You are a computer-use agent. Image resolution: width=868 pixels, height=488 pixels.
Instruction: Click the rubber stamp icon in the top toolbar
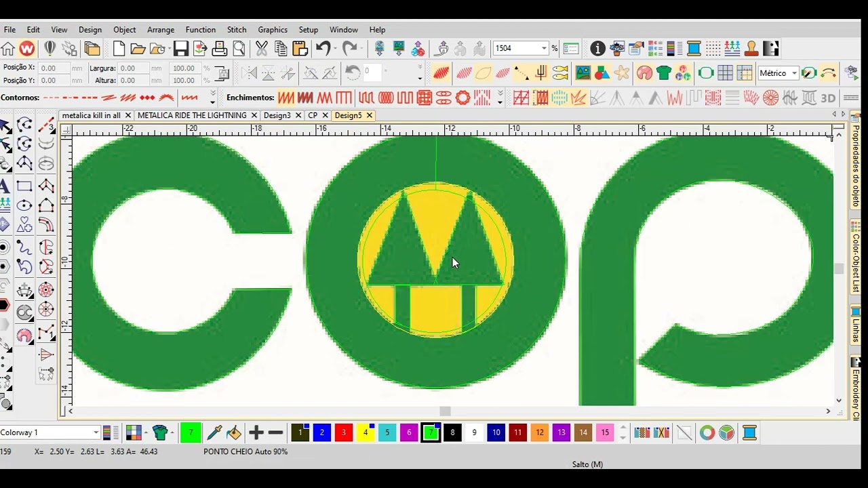[751, 48]
